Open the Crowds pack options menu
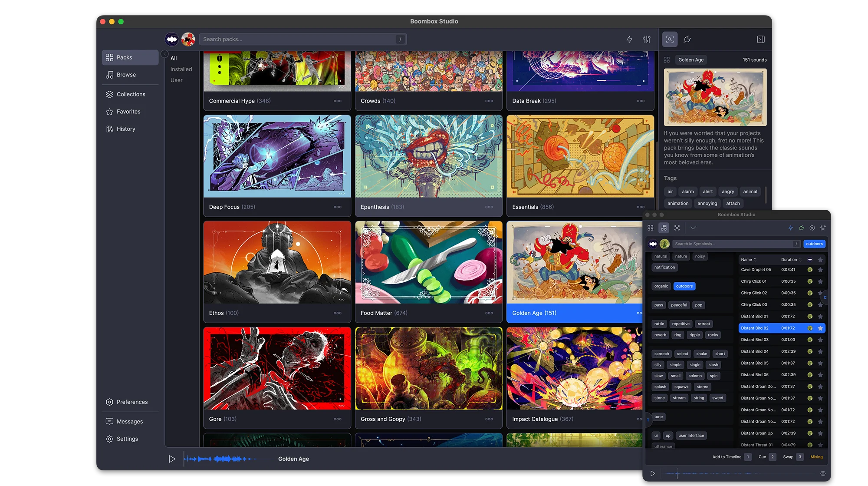 489,101
